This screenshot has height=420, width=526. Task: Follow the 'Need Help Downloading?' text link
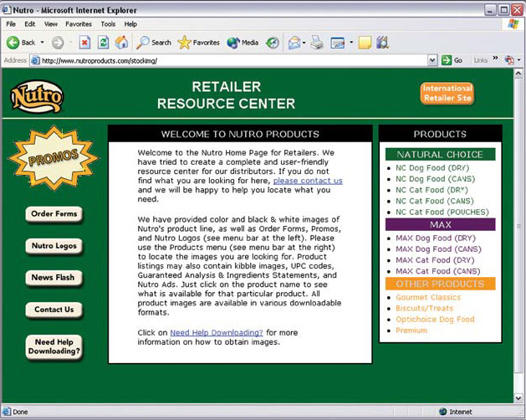click(217, 333)
